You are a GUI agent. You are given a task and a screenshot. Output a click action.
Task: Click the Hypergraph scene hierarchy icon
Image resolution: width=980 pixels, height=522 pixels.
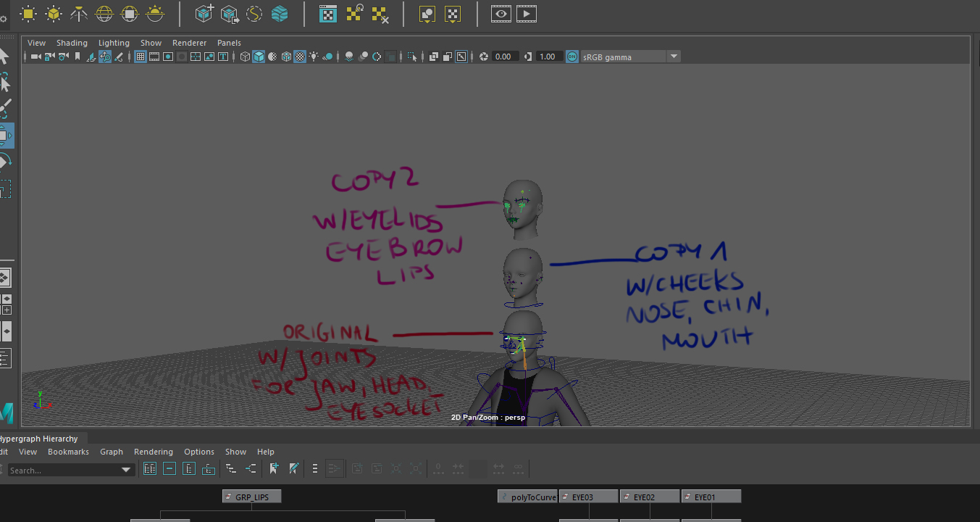pyautogui.click(x=230, y=469)
